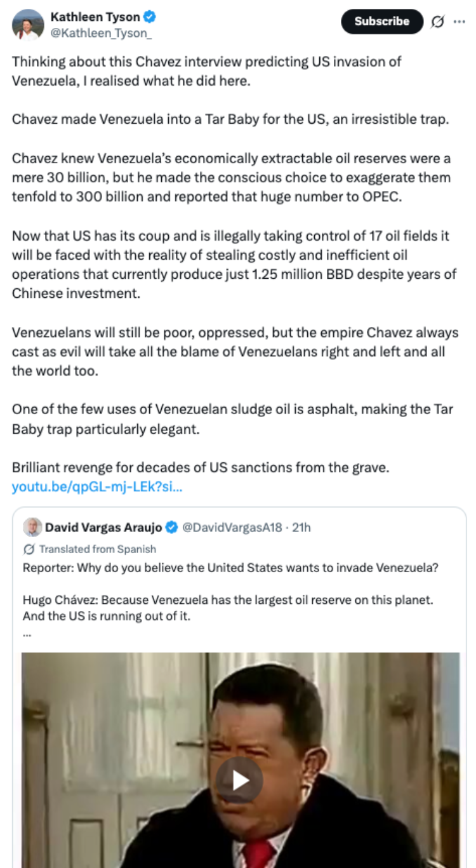This screenshot has height=868, width=476.
Task: Open the quoted post's 21h timestamp
Action: coord(301,527)
